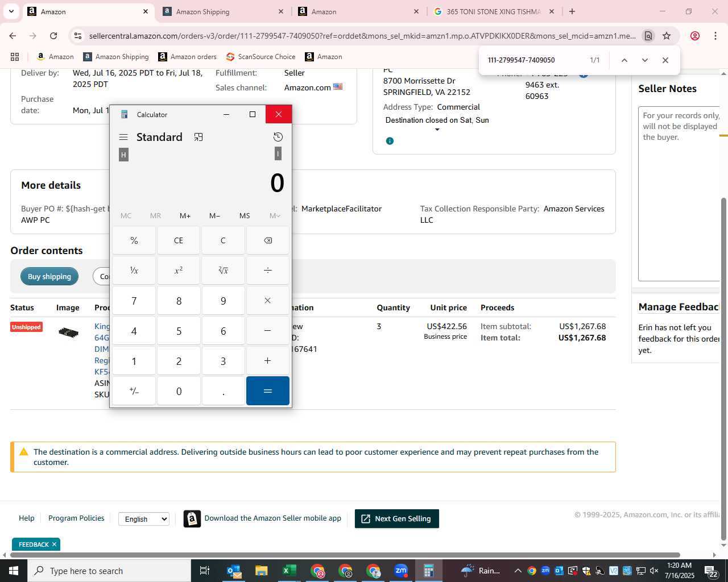The image size is (728, 582).
Task: Open a new Chrome tab
Action: 572,11
